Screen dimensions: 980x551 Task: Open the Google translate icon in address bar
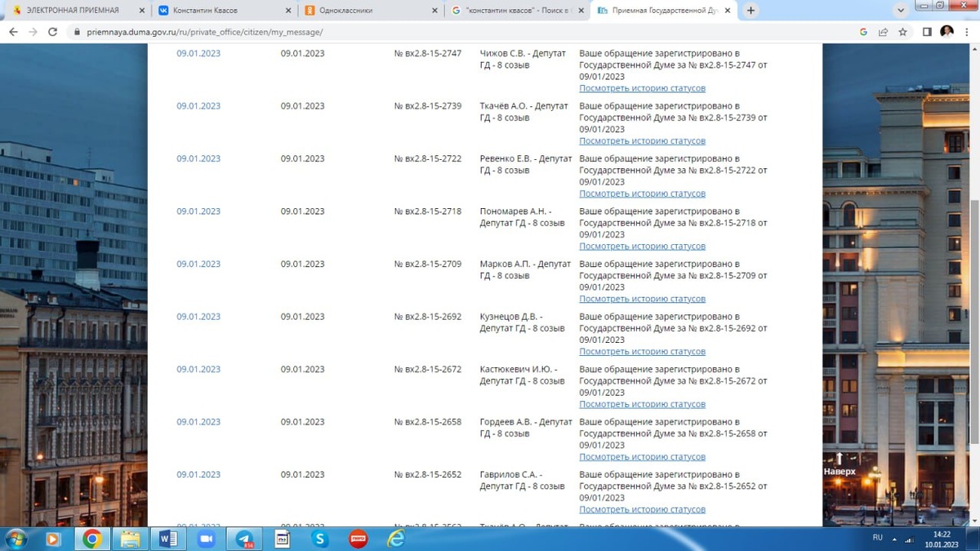coord(863,32)
